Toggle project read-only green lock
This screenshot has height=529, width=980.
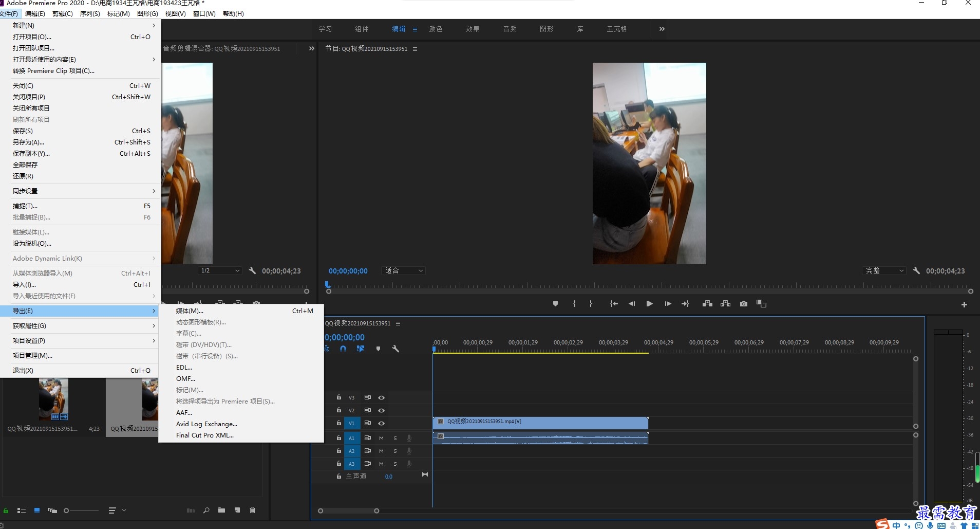tap(6, 510)
